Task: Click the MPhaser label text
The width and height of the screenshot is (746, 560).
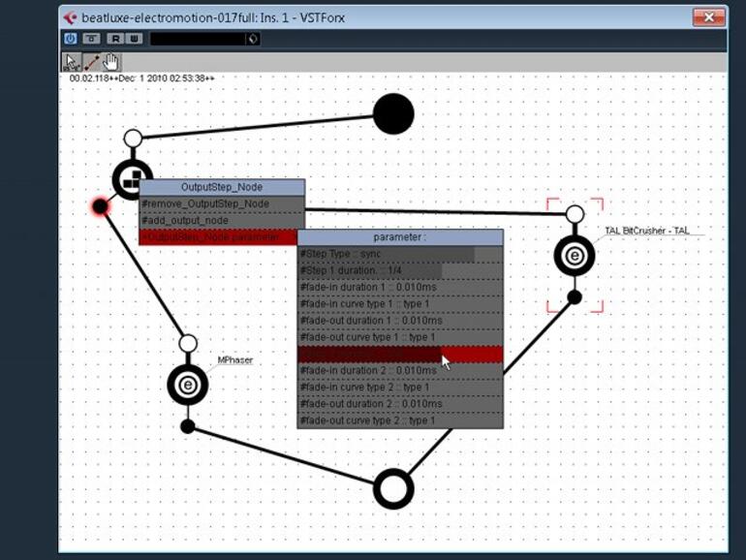Action: [x=235, y=360]
